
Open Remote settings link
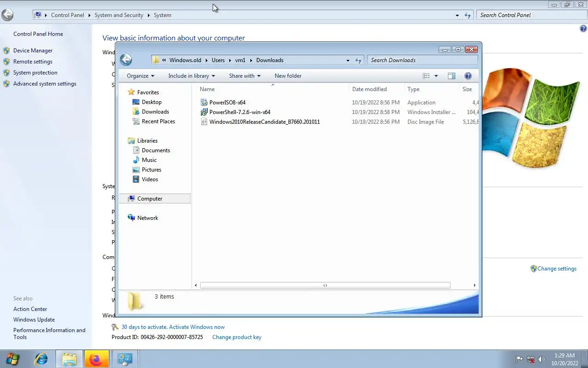click(x=33, y=62)
